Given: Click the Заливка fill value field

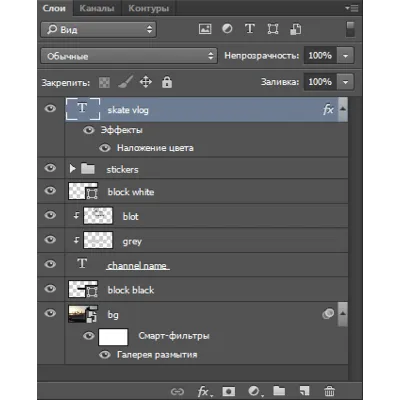Looking at the screenshot, I should point(320,82).
